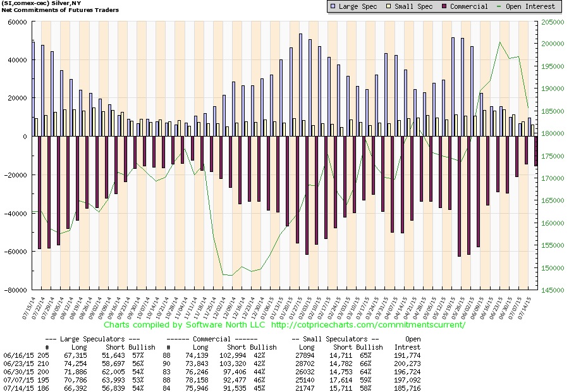Select the 'Large Spec' legend label
This screenshot has height=392, width=569.
pos(358,6)
